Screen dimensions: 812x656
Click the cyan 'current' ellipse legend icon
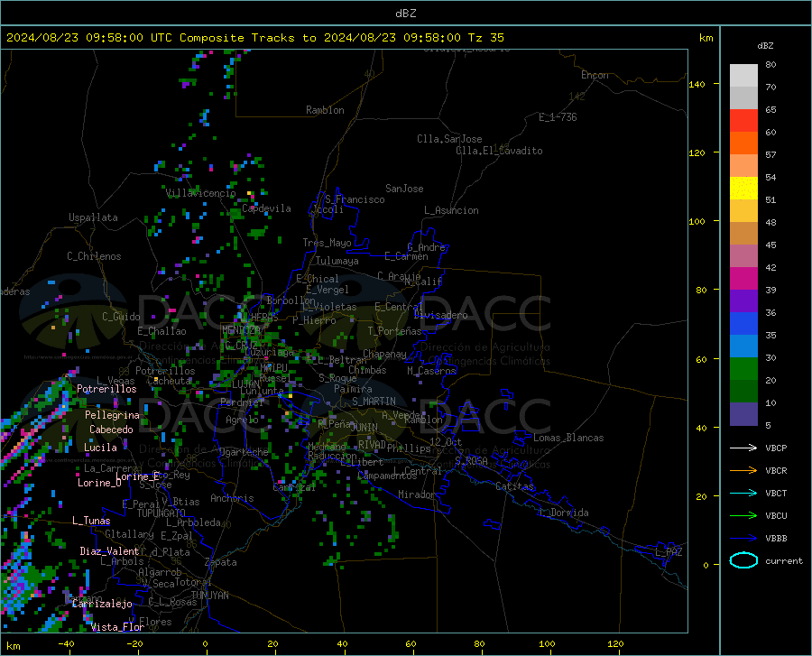coord(743,560)
